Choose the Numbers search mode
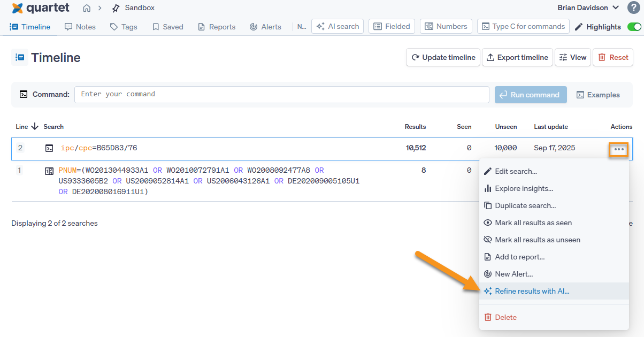Screen dimensions: 644x337 [446, 26]
